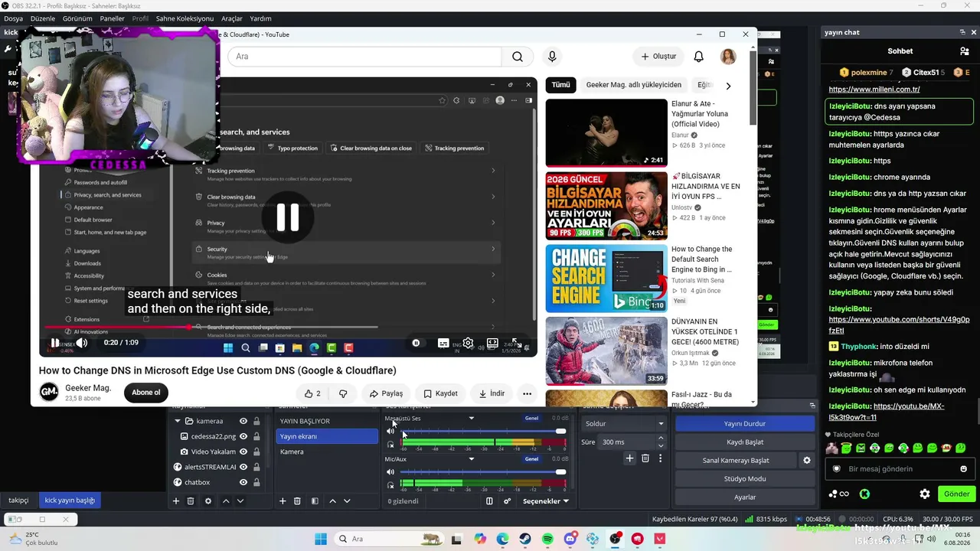980x551 pixels.
Task: Adjust the Masaüstü Ses volume slider
Action: (x=482, y=432)
